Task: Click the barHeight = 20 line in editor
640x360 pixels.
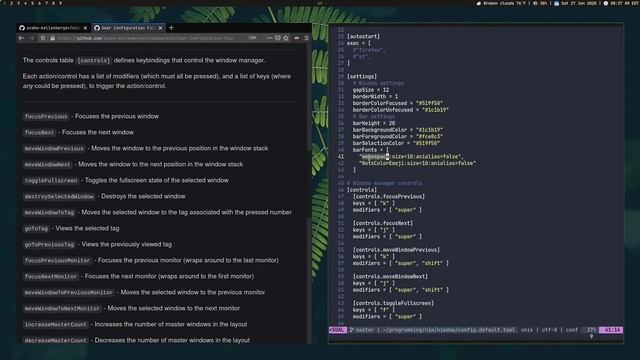Action: (374, 123)
